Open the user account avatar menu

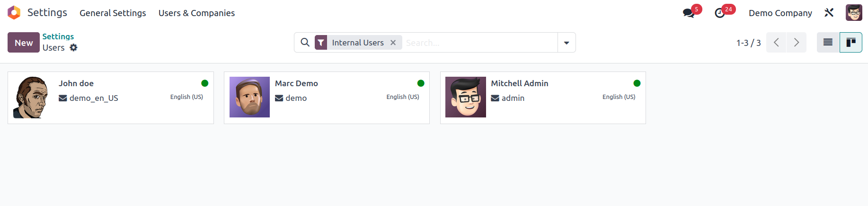(854, 13)
